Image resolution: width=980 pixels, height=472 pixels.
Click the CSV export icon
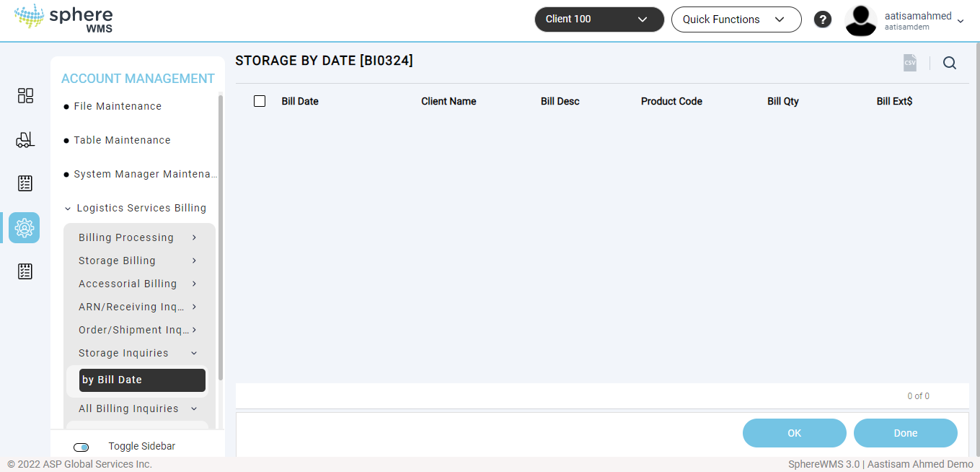click(910, 63)
